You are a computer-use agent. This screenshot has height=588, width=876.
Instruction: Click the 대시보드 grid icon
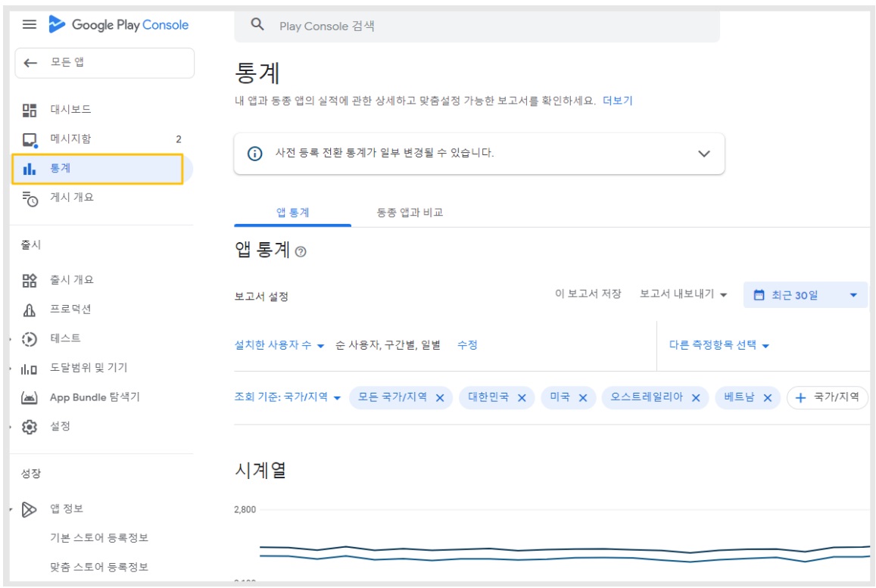[x=29, y=110]
